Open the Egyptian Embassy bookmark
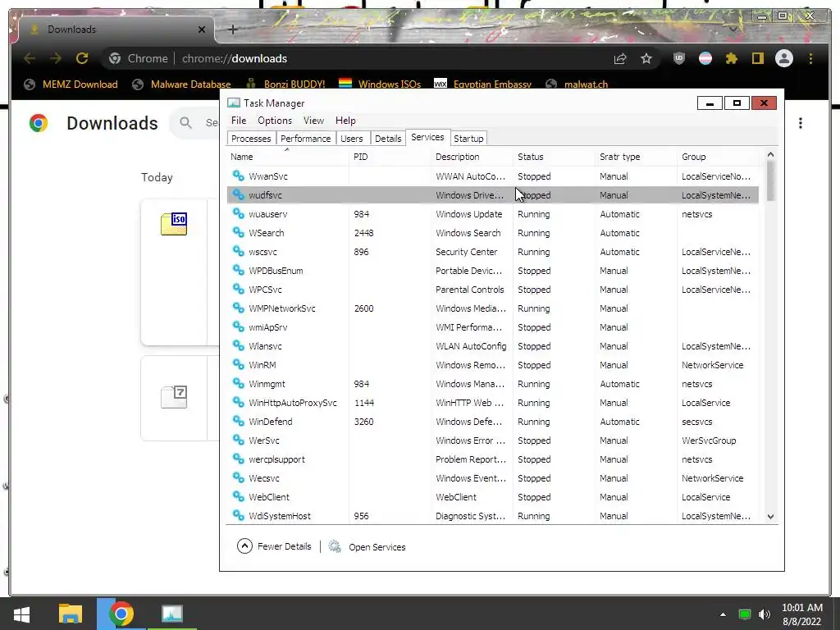 click(x=483, y=84)
